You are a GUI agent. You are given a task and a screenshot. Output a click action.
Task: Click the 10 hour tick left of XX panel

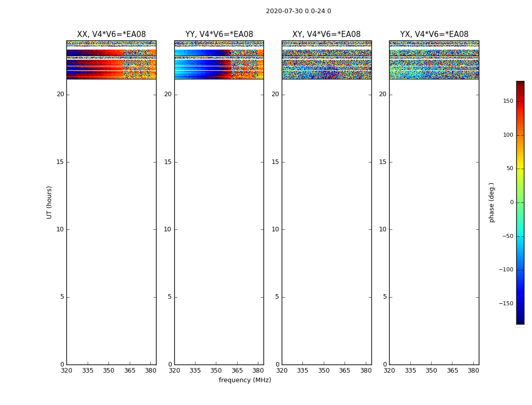60,229
